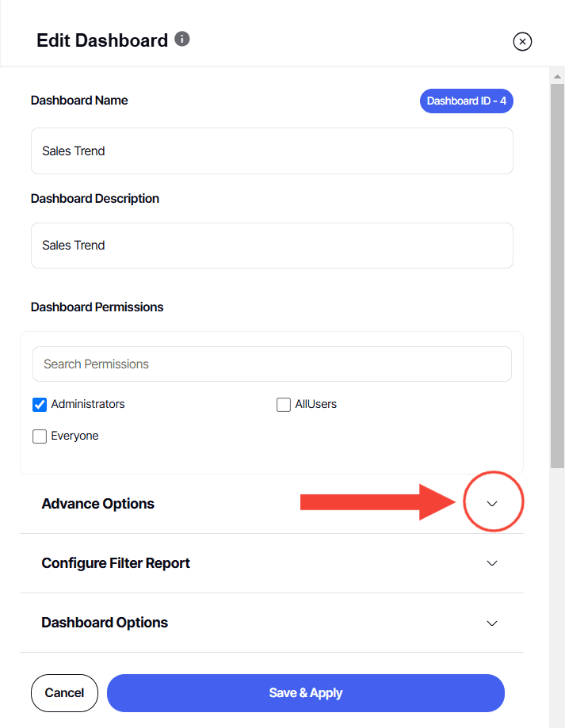
Task: Click the Dashboard ID - 4 badge
Action: click(466, 101)
